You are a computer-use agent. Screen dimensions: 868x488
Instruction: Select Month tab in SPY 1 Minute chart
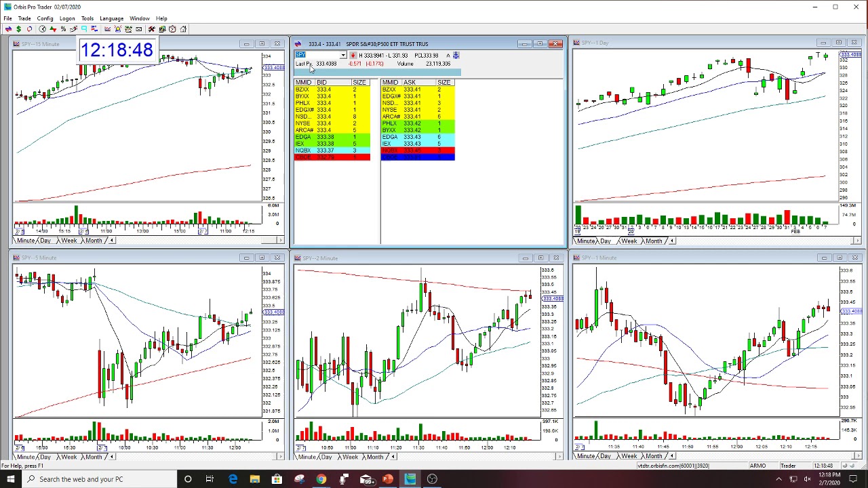(654, 456)
